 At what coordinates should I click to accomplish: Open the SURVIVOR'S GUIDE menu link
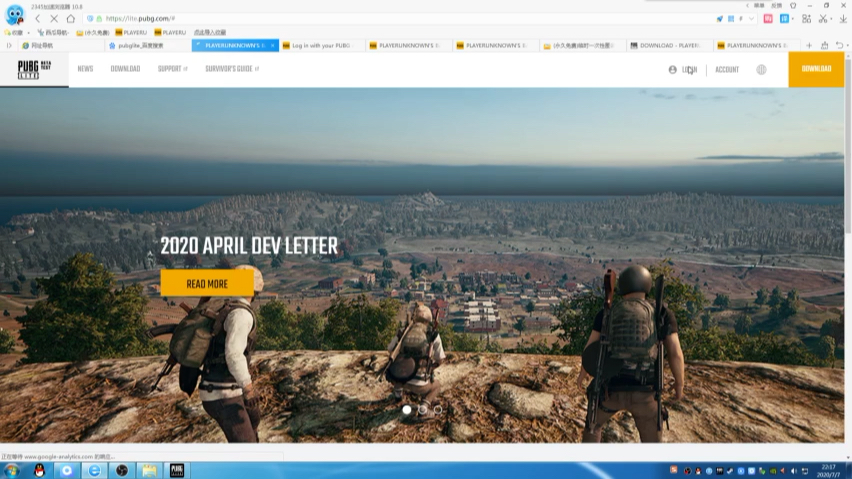click(232, 69)
